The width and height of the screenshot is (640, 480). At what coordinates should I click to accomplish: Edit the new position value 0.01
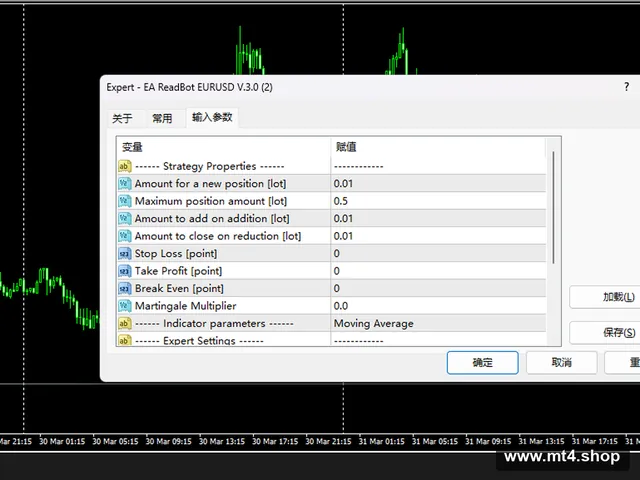438,184
